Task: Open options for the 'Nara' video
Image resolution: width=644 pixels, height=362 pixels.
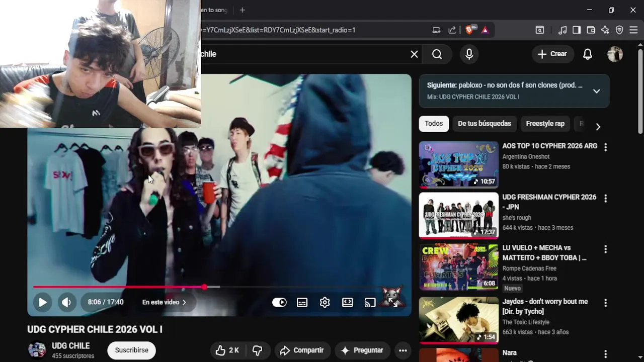Action: pyautogui.click(x=605, y=354)
